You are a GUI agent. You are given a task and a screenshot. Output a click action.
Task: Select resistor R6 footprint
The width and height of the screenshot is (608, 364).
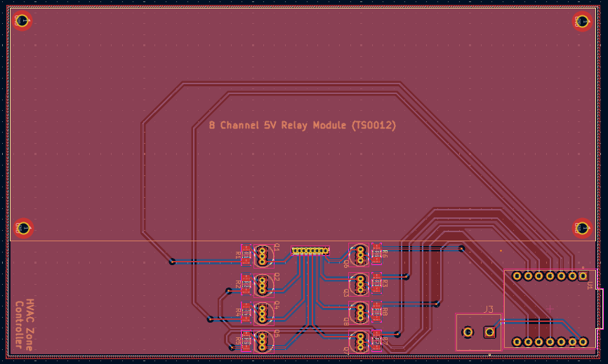tap(376, 254)
